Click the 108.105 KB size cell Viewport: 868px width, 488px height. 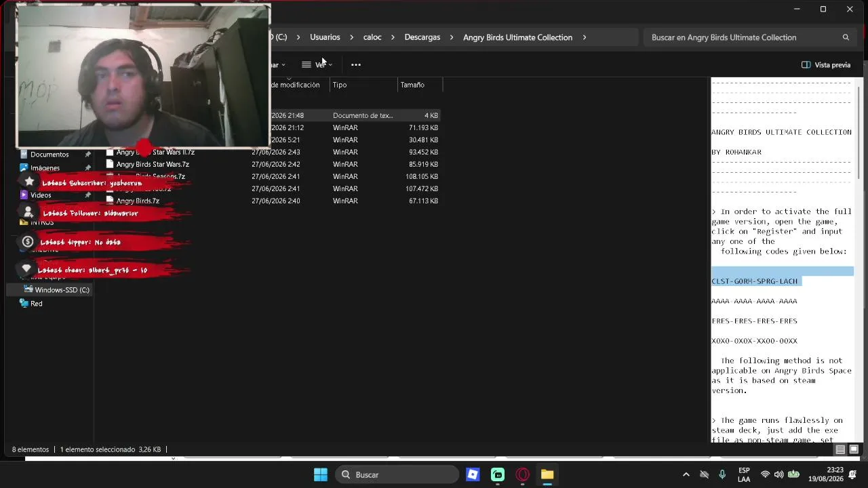[421, 176]
